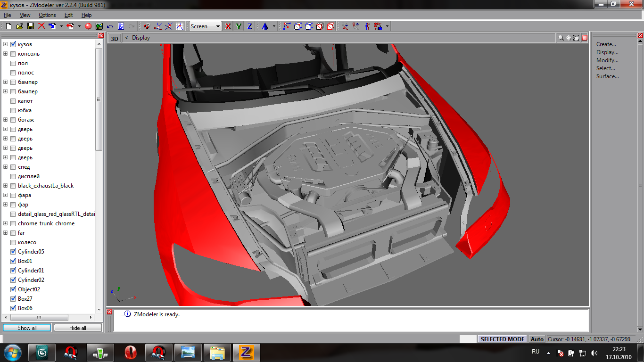644x362 pixels.
Task: Toggle the Z axis lock button
Action: point(249,26)
